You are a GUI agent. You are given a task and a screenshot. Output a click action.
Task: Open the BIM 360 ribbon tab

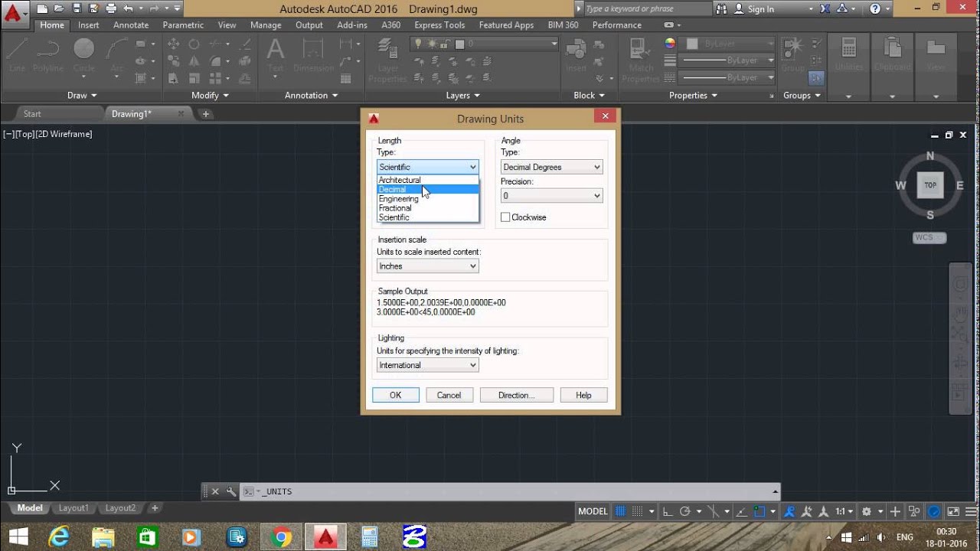tap(563, 25)
